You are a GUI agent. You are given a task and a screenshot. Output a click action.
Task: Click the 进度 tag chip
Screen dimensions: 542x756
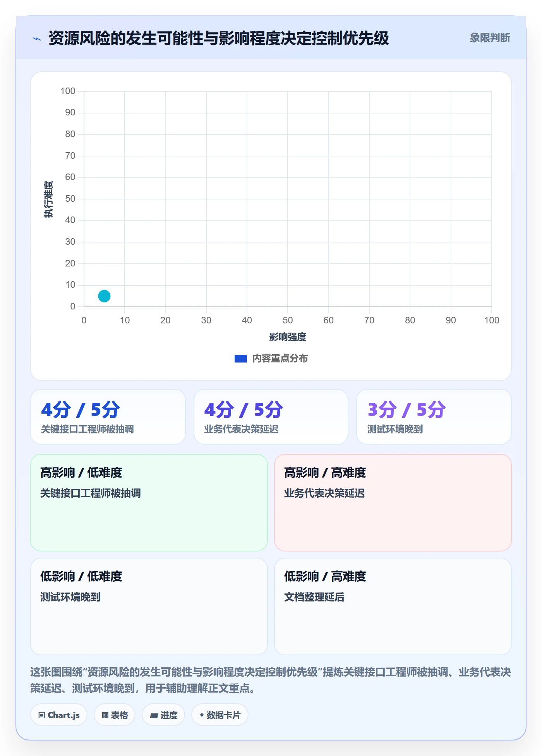163,715
